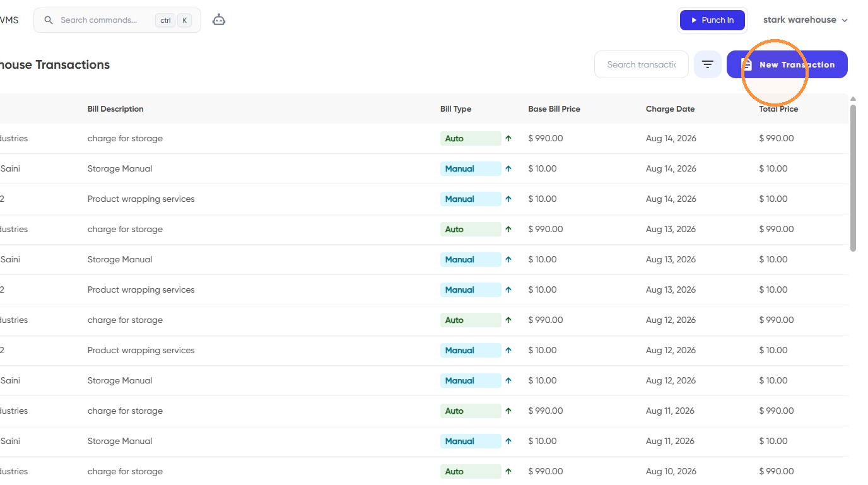
Task: Click 'charge for storage' description dated Aug 10
Action: [125, 471]
